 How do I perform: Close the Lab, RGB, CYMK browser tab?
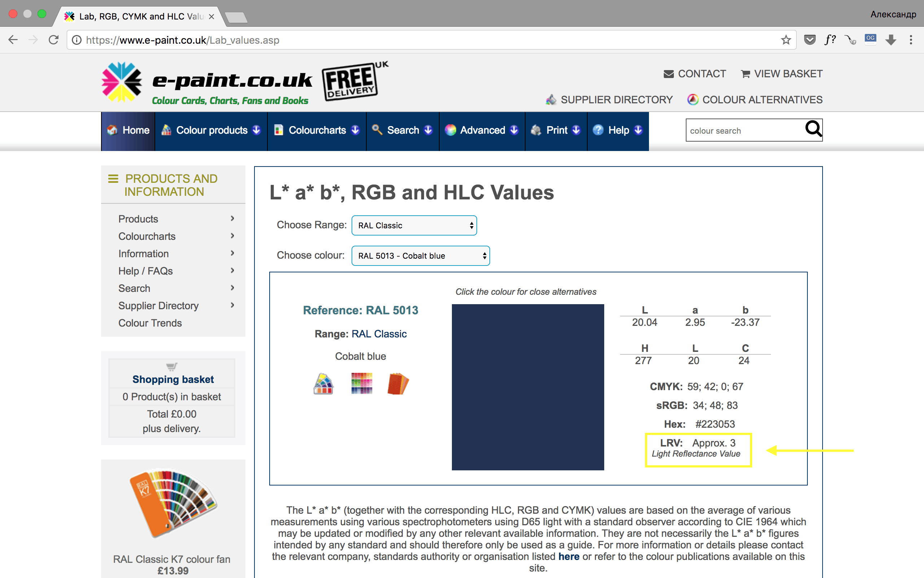point(212,17)
